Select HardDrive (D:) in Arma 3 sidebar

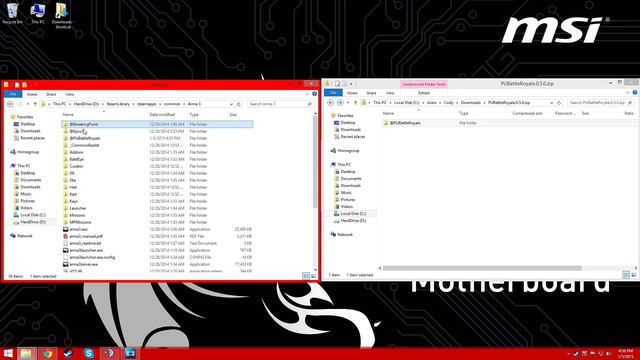pyautogui.click(x=33, y=222)
